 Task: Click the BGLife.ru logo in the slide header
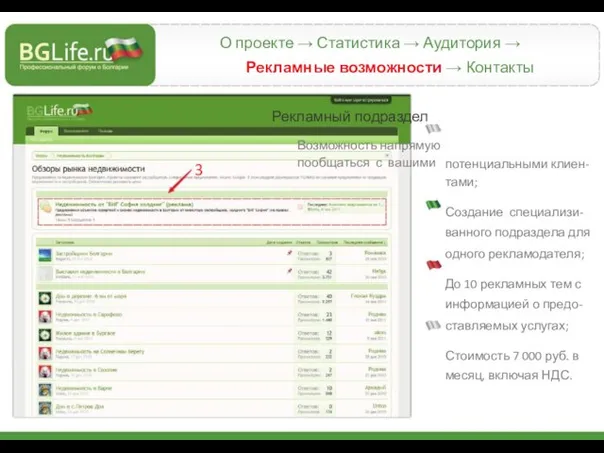[x=81, y=54]
